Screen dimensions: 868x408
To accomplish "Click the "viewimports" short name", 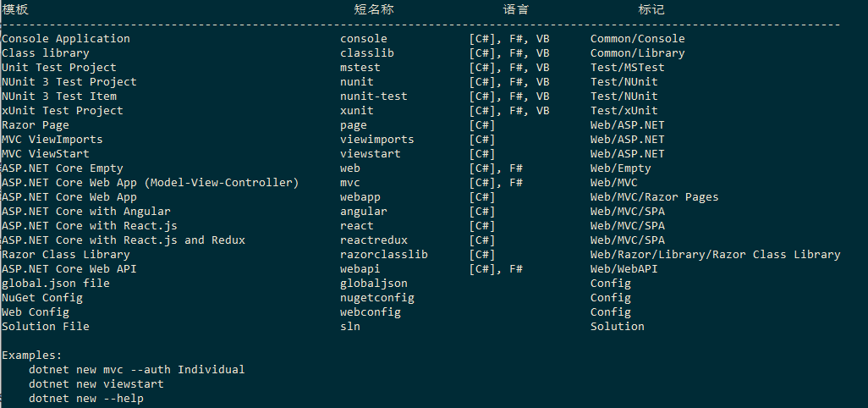I will click(377, 139).
